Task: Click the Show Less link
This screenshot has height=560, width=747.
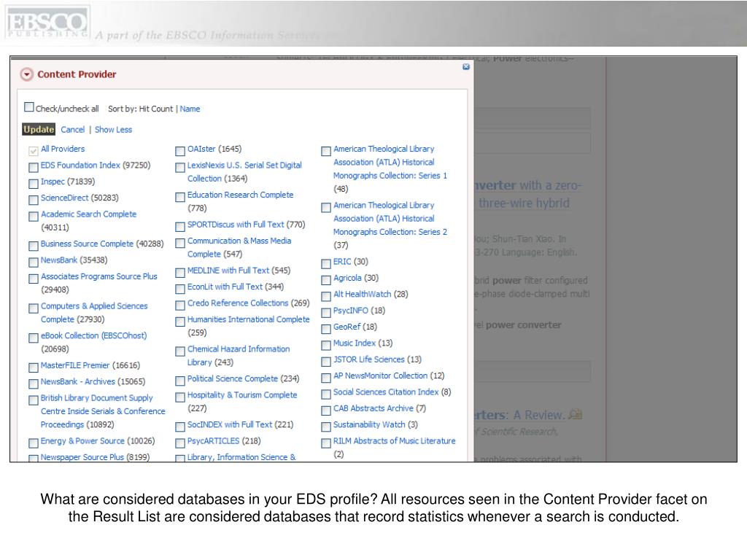Action: click(113, 130)
